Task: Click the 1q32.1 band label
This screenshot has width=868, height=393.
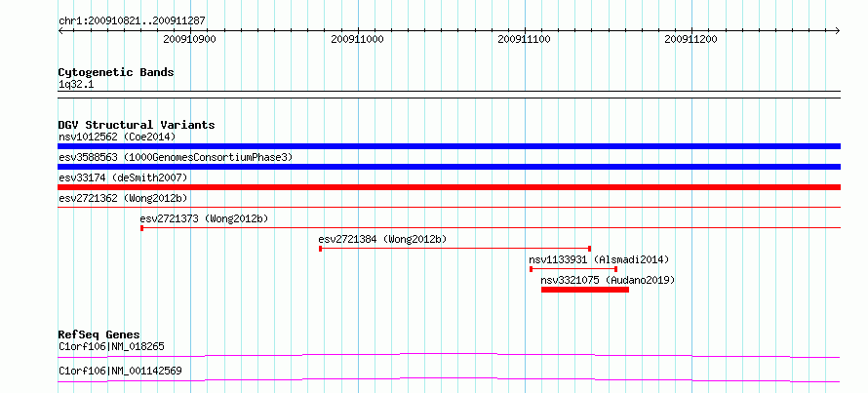Action: tap(76, 85)
